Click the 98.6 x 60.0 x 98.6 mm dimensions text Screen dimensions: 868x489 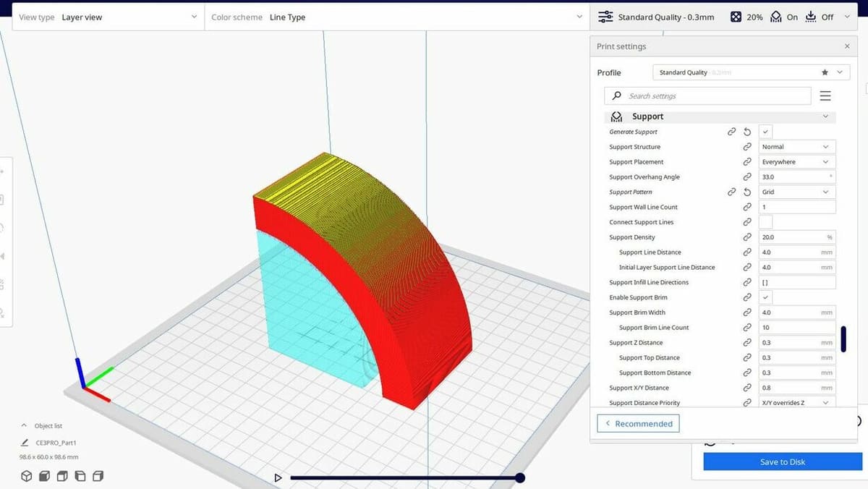pyautogui.click(x=48, y=457)
